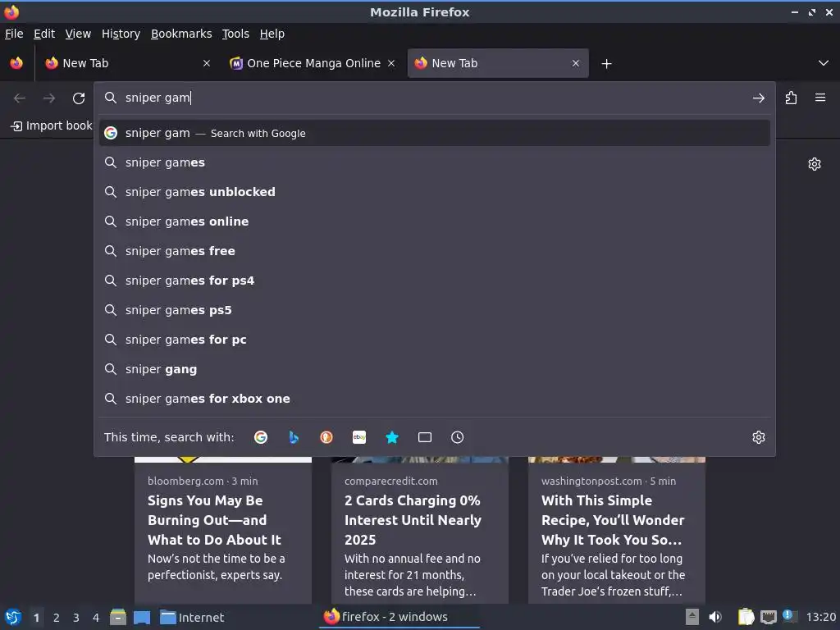The height and width of the screenshot is (630, 840).
Task: Search in open Tabs icon
Action: click(x=425, y=437)
